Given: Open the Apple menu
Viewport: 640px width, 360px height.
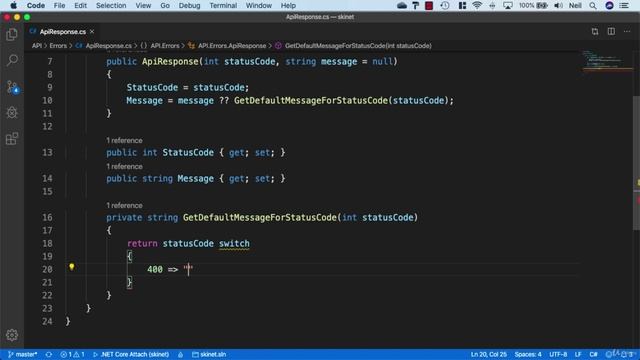Looking at the screenshot, I should pyautogui.click(x=13, y=5).
